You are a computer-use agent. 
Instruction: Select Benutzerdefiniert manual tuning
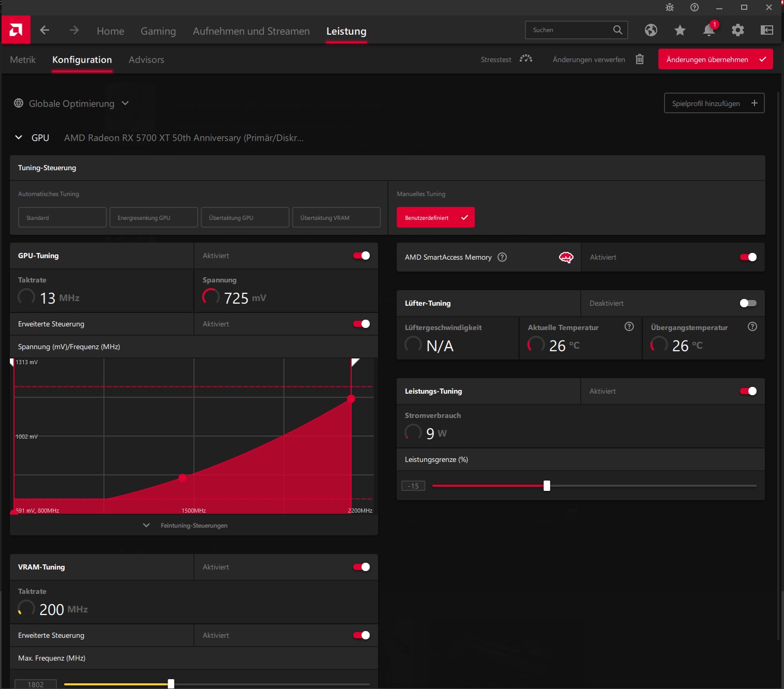[x=435, y=217]
